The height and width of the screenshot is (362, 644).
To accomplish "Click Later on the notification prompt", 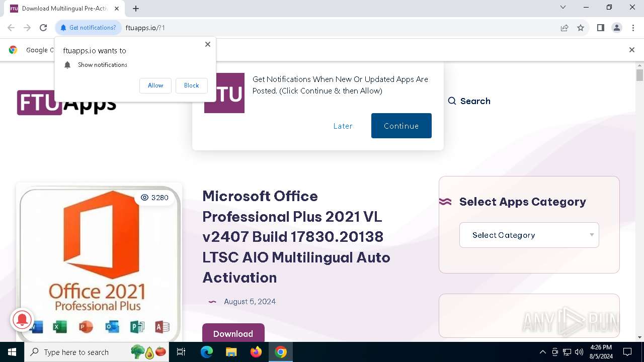I will (343, 126).
